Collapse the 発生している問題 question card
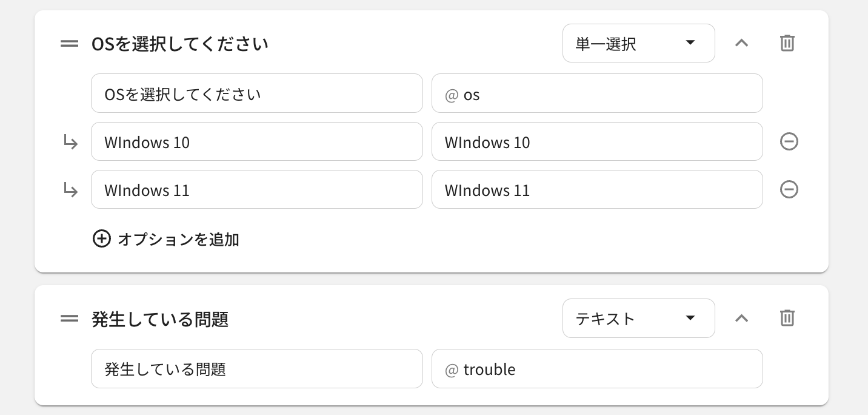This screenshot has height=415, width=868. (741, 318)
